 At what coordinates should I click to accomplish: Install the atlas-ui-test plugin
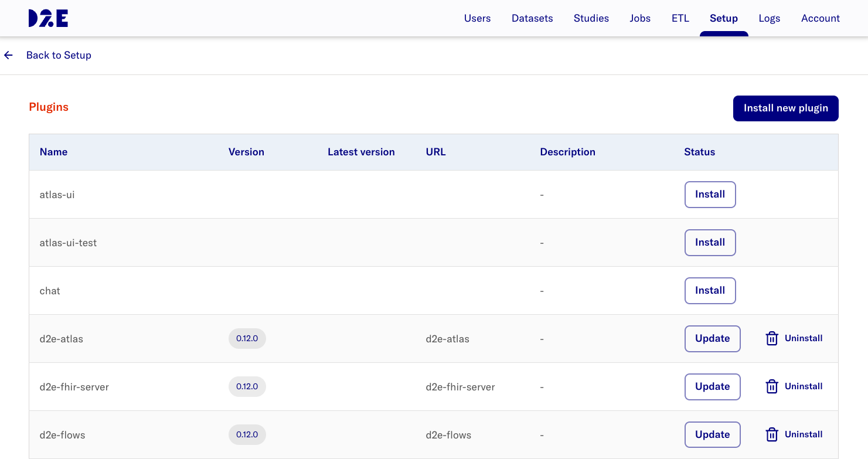[x=710, y=243]
